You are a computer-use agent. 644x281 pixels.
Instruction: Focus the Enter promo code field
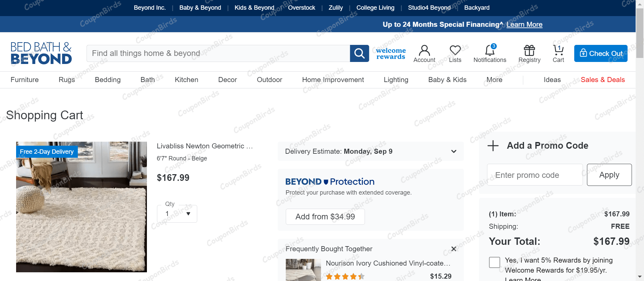[x=535, y=175]
